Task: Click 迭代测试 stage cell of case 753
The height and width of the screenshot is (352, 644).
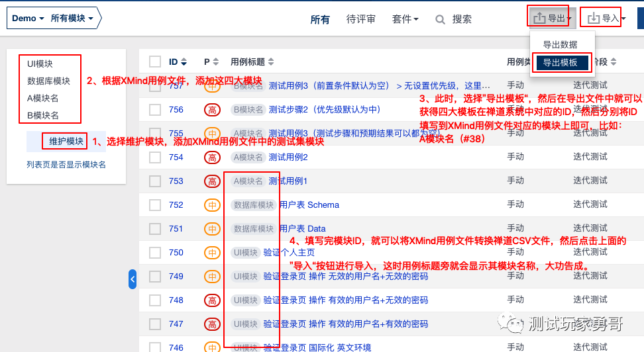Action: click(x=590, y=181)
